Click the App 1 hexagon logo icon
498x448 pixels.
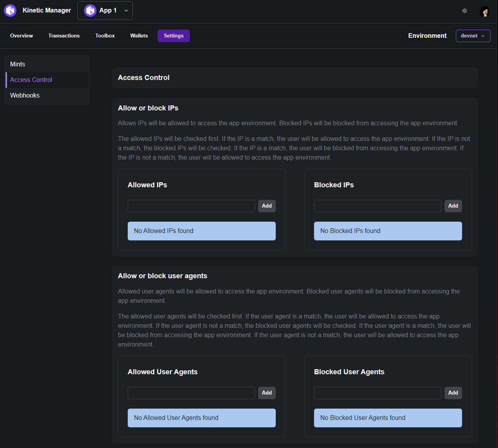(x=90, y=11)
